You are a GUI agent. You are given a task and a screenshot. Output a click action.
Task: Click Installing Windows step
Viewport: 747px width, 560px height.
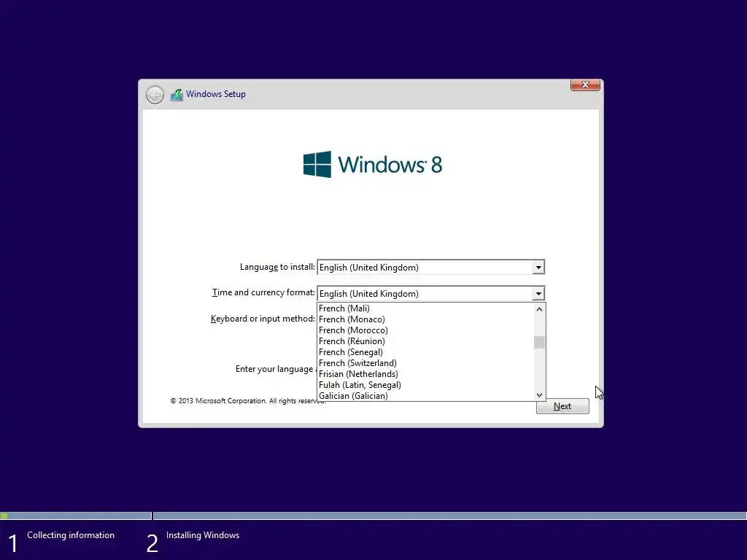coord(203,535)
